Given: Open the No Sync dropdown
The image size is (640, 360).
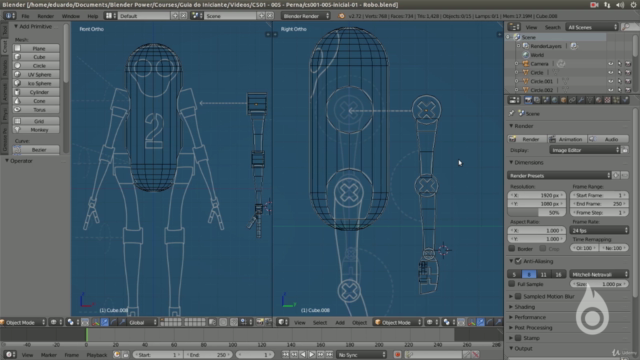Looking at the screenshot, I should tap(361, 355).
